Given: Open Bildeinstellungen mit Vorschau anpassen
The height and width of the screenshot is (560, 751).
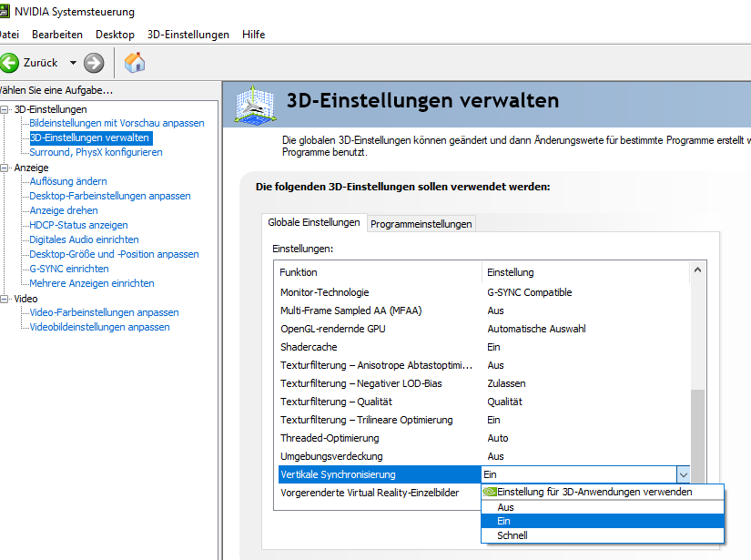Looking at the screenshot, I should tap(117, 123).
